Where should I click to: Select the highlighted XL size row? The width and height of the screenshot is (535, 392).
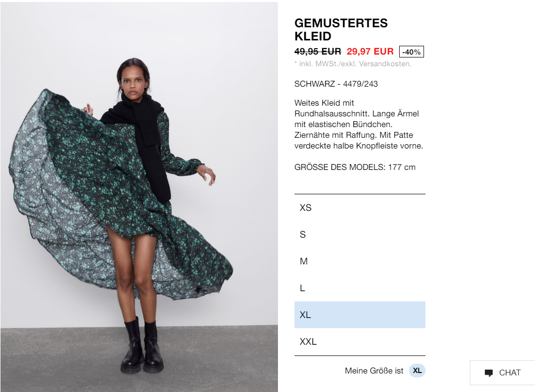(x=360, y=315)
